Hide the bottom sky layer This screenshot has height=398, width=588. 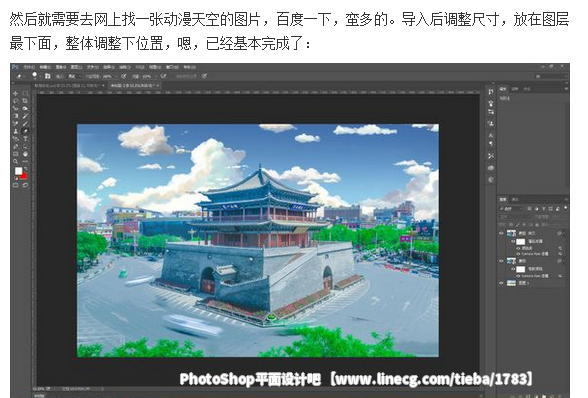(501, 283)
